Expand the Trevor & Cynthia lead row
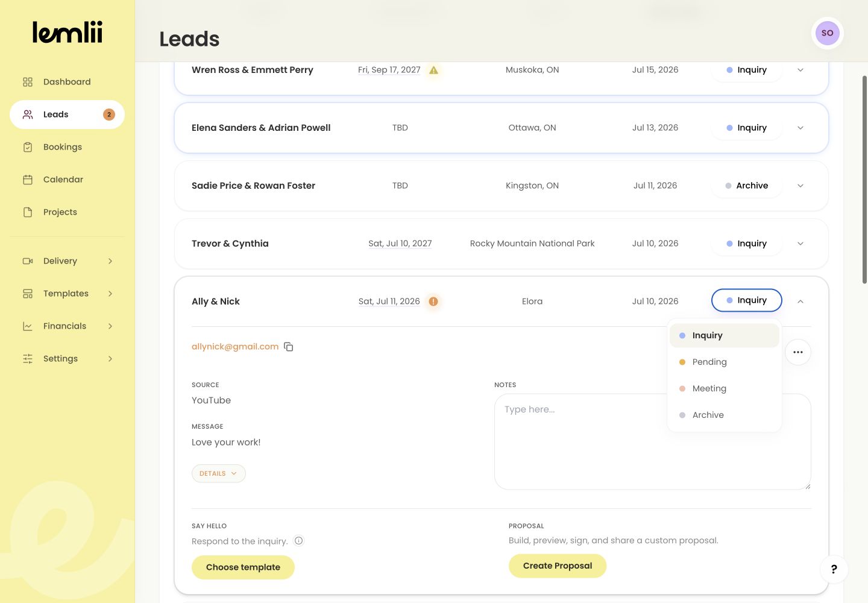 pyautogui.click(x=800, y=244)
